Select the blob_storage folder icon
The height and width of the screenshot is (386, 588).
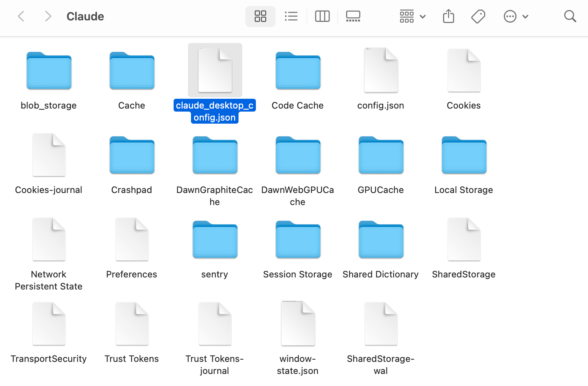(x=49, y=70)
